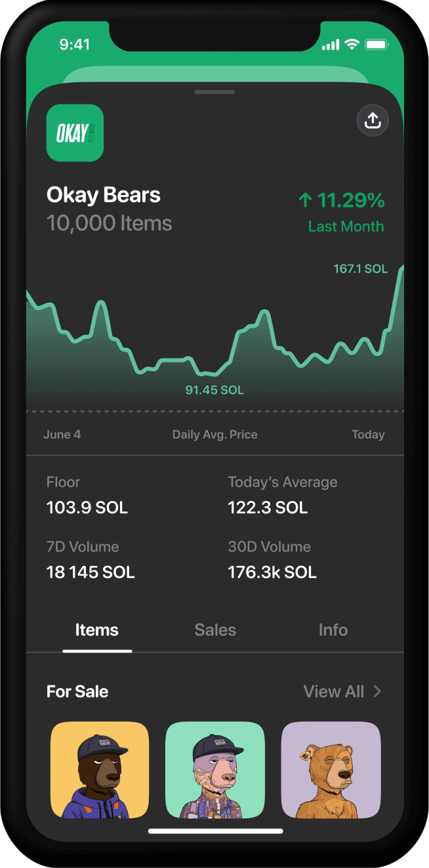The image size is (429, 868).
Task: Open the bear on mint green background
Action: [x=215, y=770]
